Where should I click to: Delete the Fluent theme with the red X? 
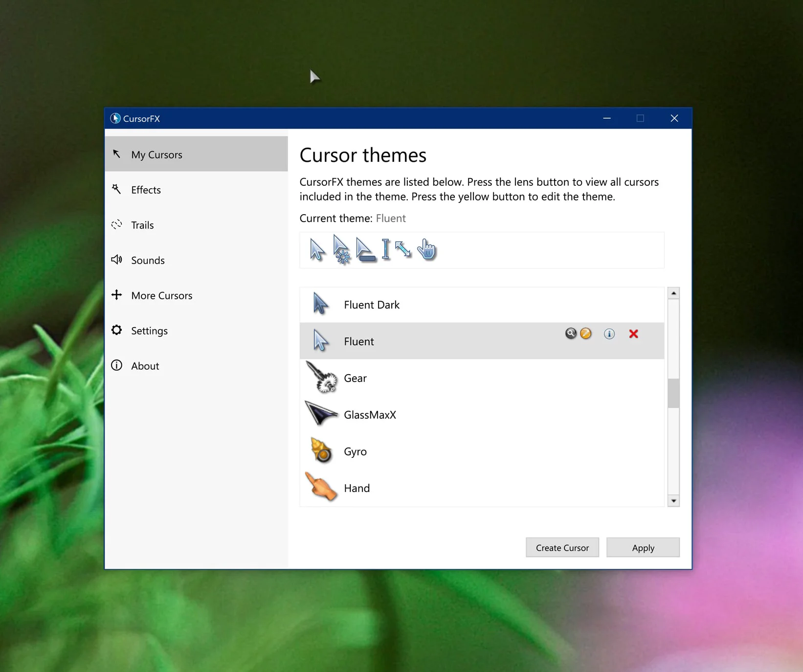(633, 334)
